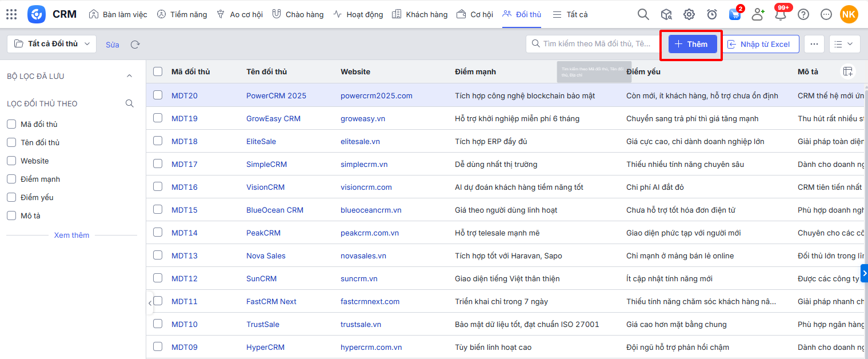
Task: Search filter fields using the sidebar magnifier icon
Action: coord(130,103)
